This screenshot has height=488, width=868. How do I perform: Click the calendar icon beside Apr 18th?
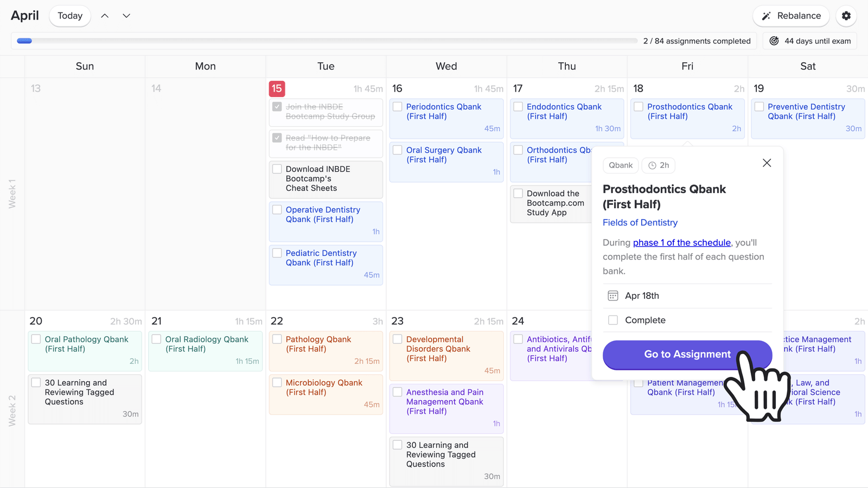pyautogui.click(x=613, y=296)
